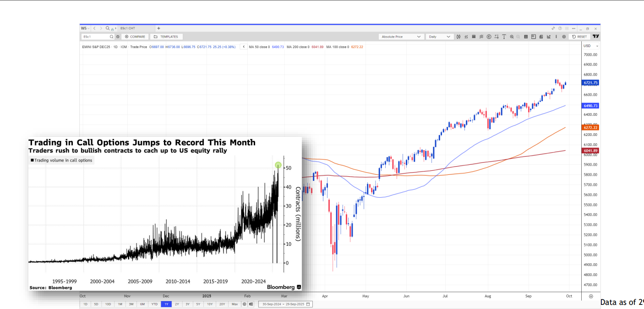
Task: Click the ESc1 symbol search field
Action: [x=96, y=37]
